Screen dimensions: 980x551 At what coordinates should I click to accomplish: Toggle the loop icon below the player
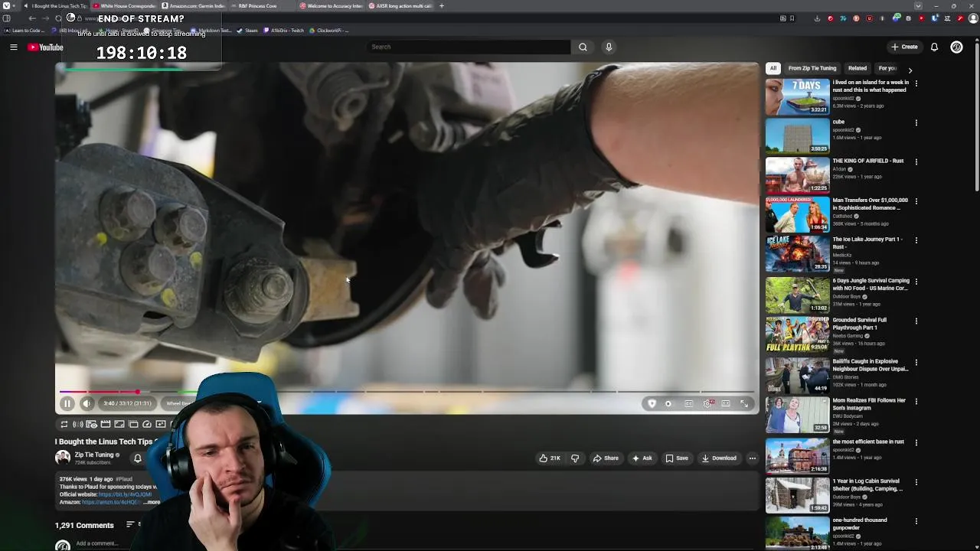coord(64,424)
